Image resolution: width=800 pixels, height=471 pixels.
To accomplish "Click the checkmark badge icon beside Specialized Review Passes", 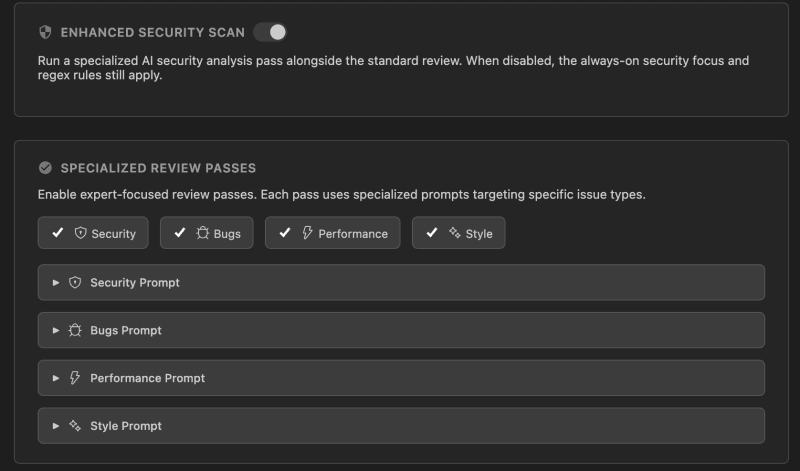I will tap(45, 168).
